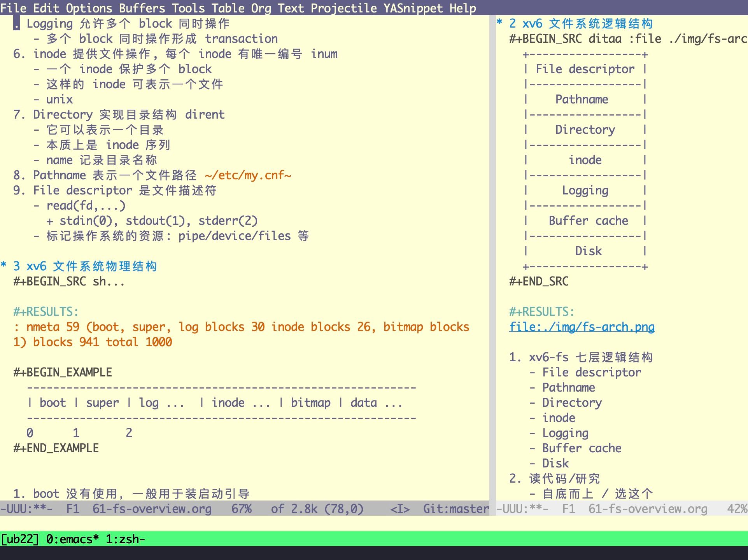Open the Org menu

tap(261, 8)
